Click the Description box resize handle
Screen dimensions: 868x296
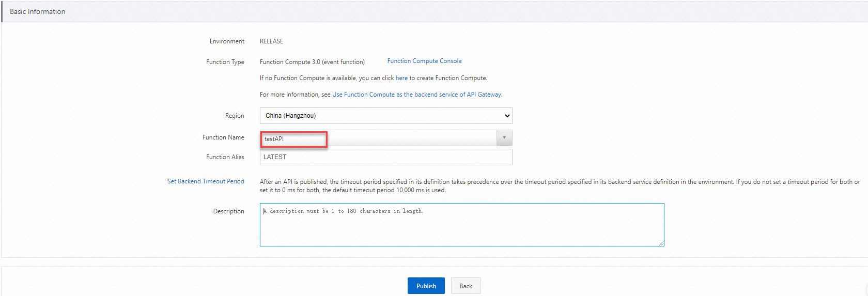tap(661, 243)
